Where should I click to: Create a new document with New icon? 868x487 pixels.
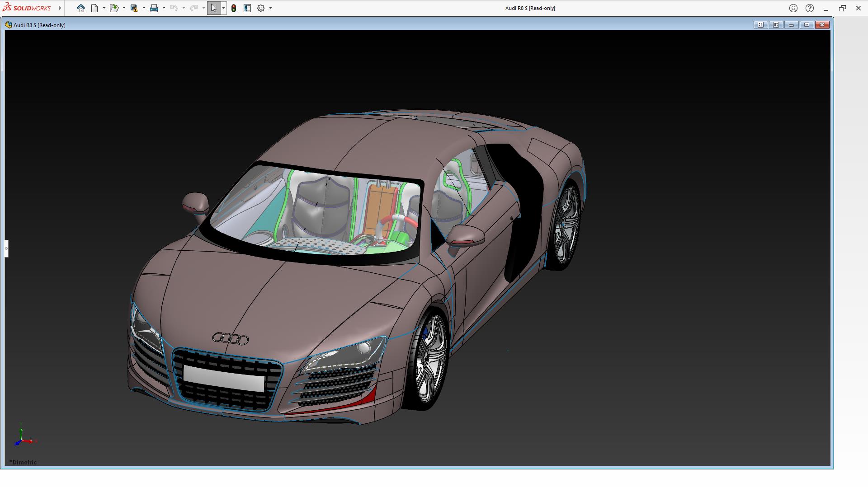coord(94,8)
